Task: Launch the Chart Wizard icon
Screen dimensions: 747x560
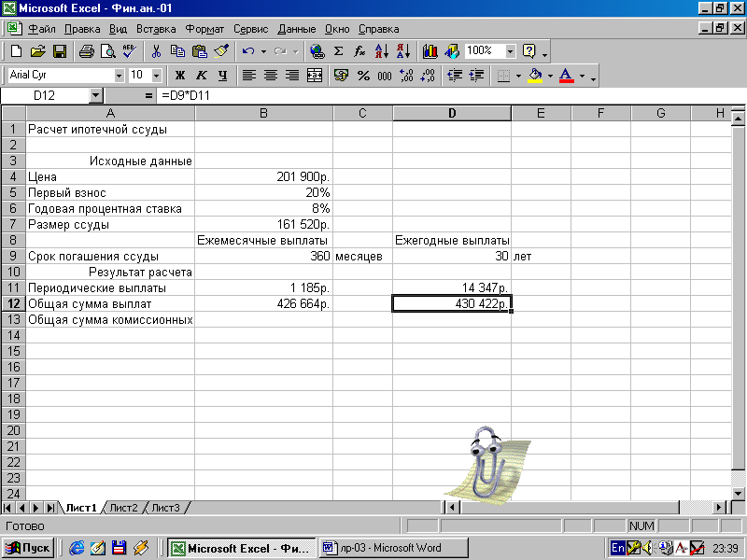Action: [x=430, y=51]
